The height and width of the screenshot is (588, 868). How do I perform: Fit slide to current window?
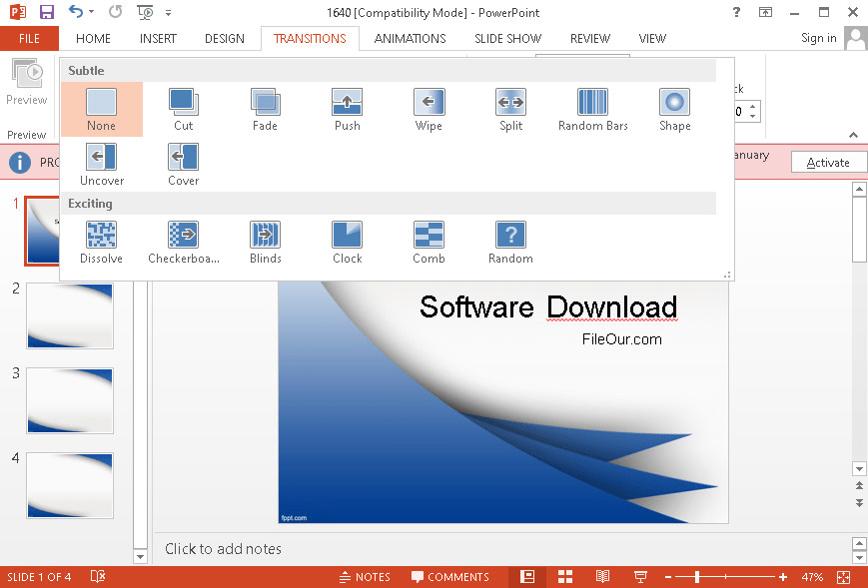click(x=844, y=577)
